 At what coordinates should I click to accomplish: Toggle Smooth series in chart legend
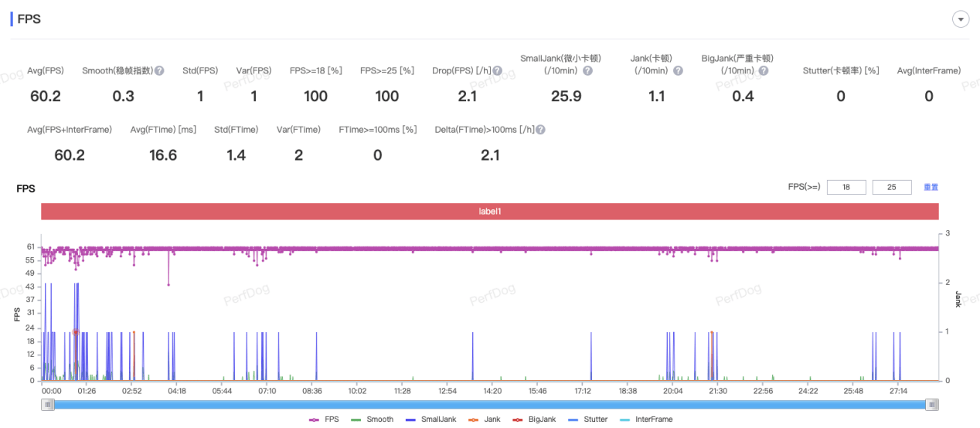[372, 420]
